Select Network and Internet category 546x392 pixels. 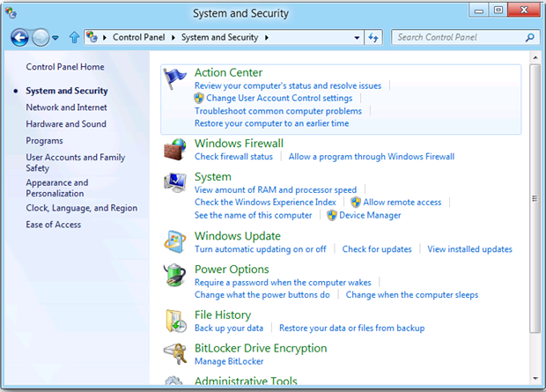tap(67, 107)
